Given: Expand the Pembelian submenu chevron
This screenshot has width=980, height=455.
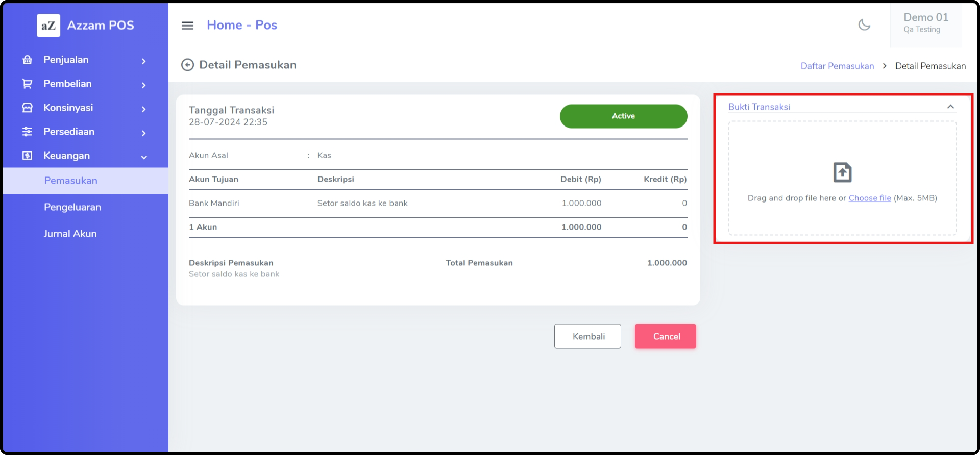Looking at the screenshot, I should (143, 85).
